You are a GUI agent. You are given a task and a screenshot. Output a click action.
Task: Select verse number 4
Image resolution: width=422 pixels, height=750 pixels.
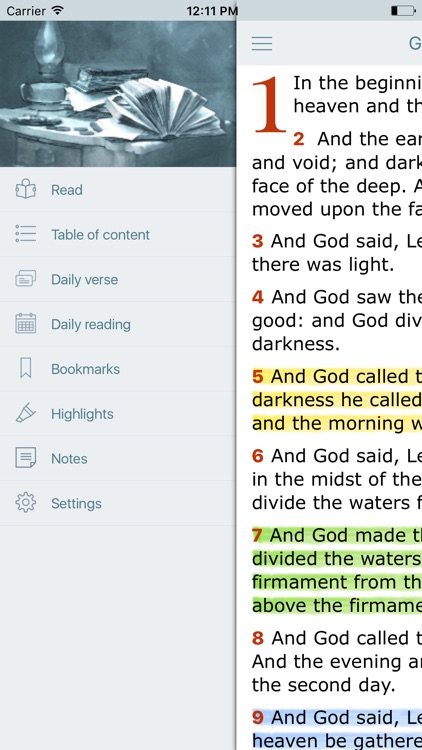(x=257, y=297)
